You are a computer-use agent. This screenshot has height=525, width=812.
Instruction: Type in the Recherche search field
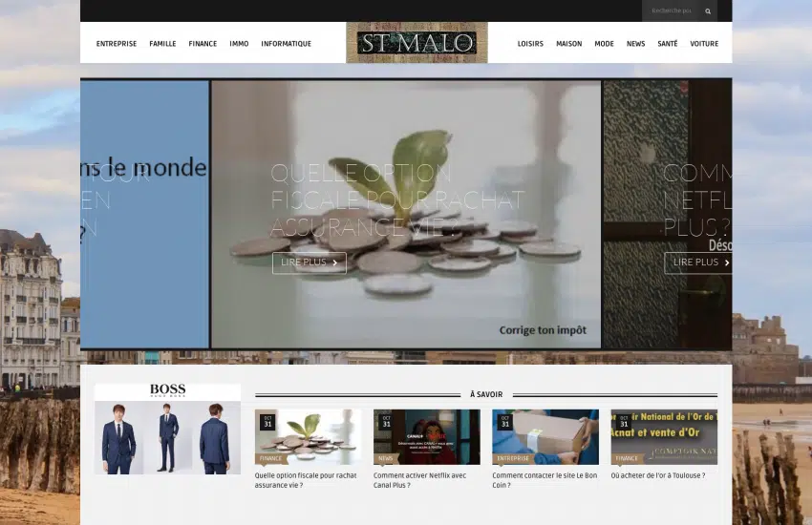pyautogui.click(x=670, y=11)
